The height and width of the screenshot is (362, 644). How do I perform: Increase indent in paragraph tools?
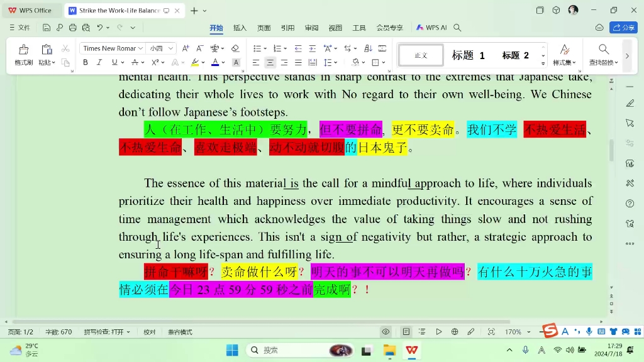312,48
